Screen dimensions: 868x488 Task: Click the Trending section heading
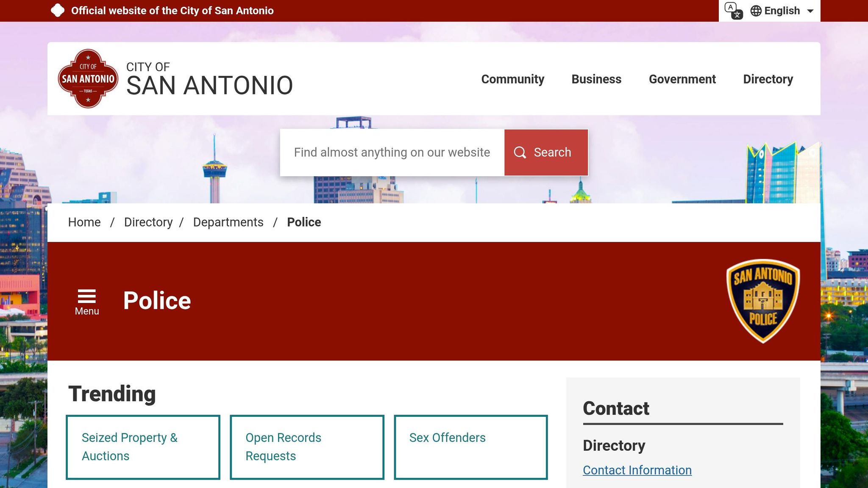tap(112, 394)
